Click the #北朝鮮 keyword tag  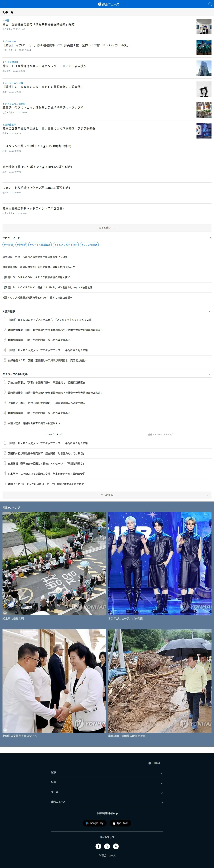[21, 245]
